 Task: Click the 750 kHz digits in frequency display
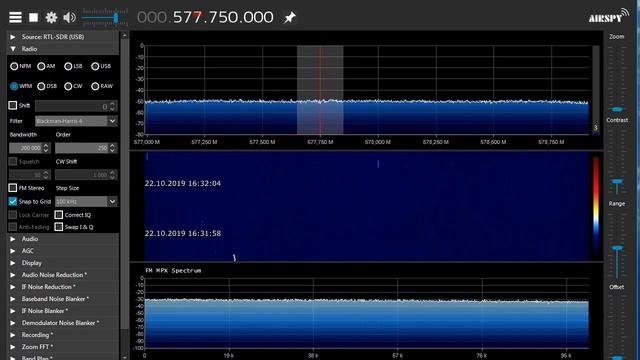223,17
